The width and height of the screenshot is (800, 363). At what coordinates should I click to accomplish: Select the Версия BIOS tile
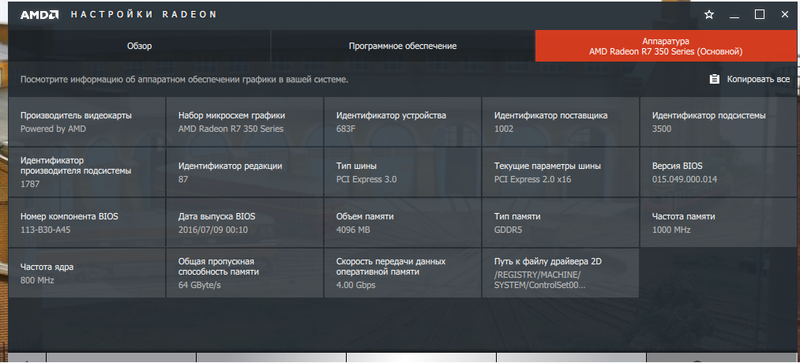[x=718, y=172]
